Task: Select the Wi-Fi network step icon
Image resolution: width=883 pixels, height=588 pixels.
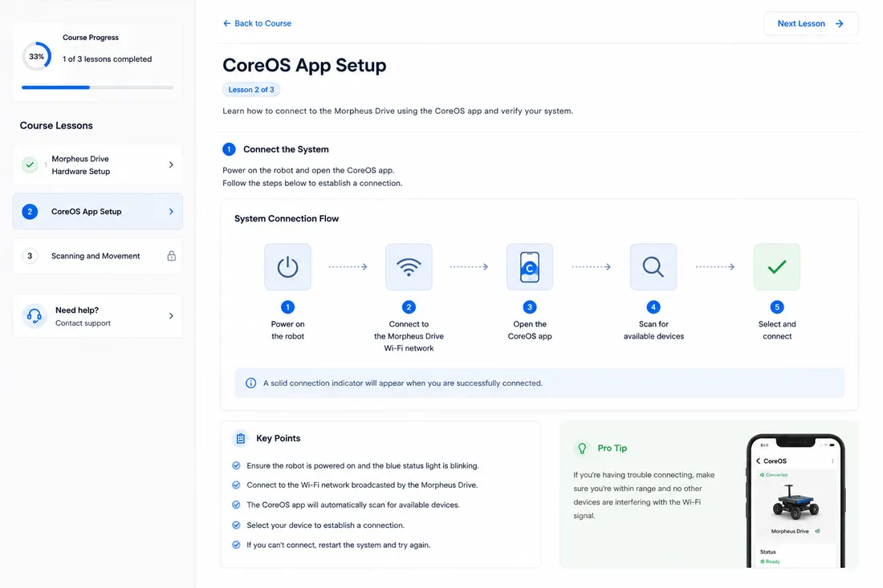Action: click(409, 266)
